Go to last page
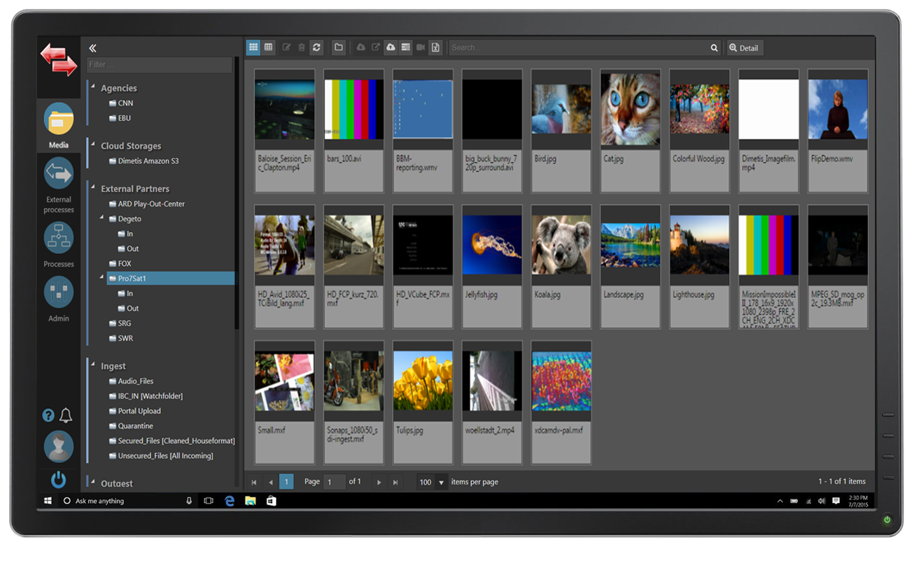The width and height of the screenshot is (924, 572). click(395, 482)
